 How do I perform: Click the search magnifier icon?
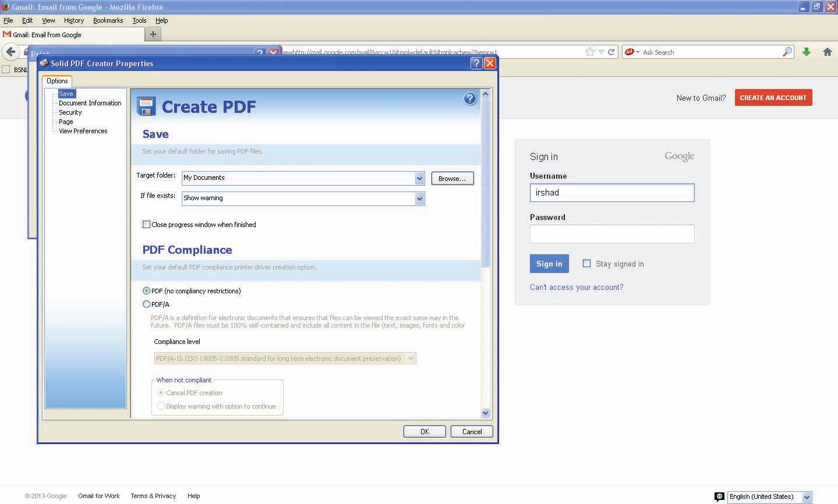[787, 52]
